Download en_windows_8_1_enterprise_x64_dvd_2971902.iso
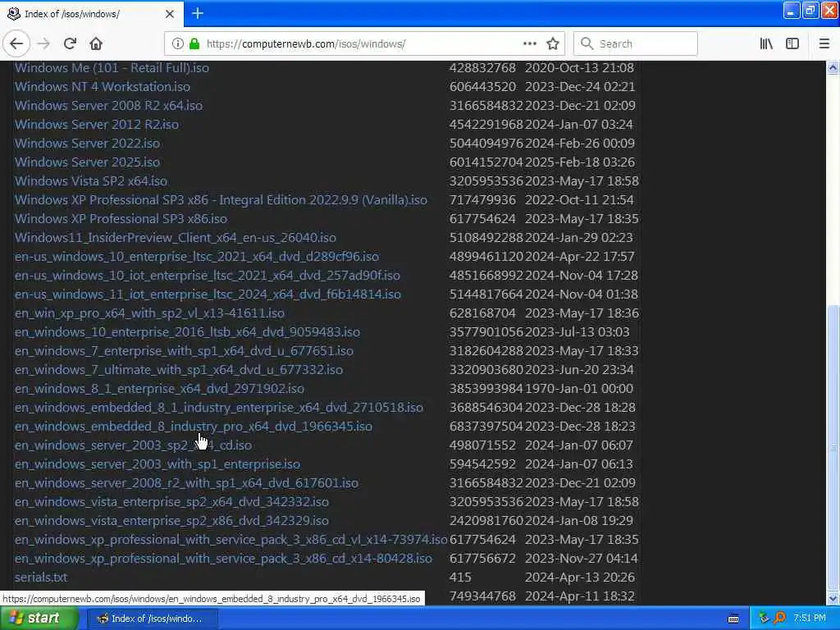 tap(159, 388)
